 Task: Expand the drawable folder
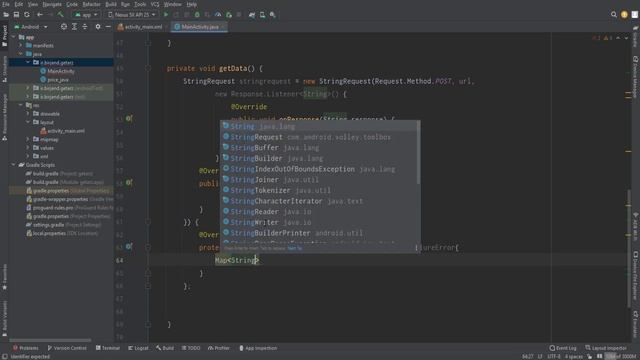click(x=28, y=114)
